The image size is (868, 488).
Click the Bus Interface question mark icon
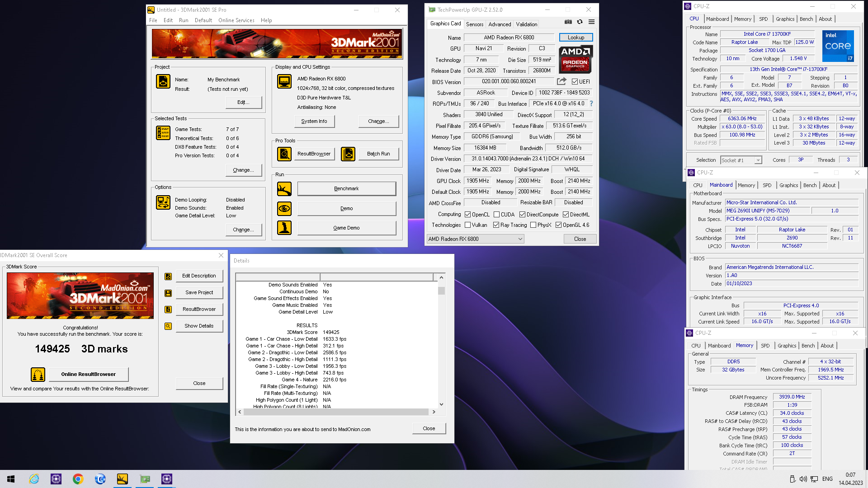tap(591, 103)
